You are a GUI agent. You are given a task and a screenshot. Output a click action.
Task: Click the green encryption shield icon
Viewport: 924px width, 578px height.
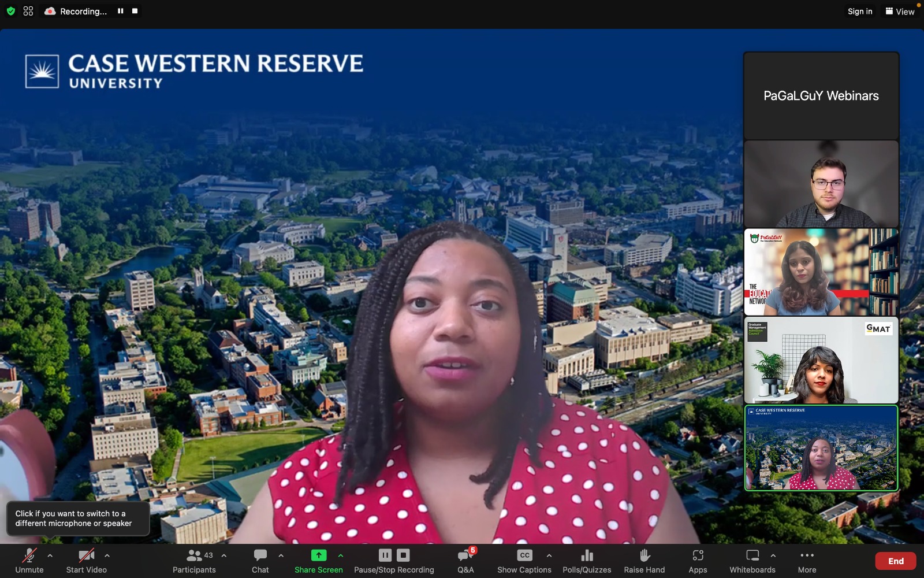click(x=10, y=11)
